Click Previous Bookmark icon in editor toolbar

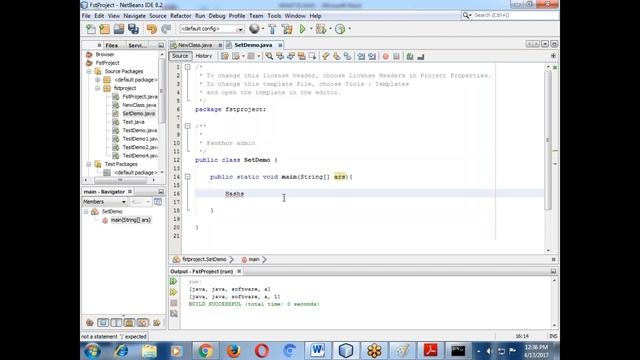325,56
